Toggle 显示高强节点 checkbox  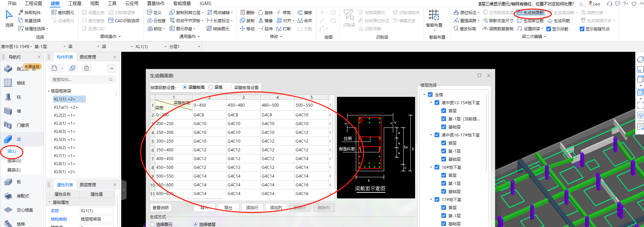[582, 29]
